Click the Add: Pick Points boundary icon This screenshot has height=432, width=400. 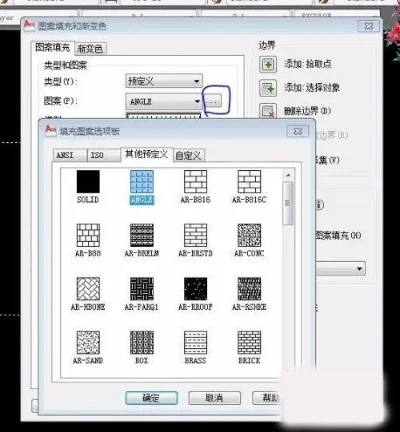pos(268,64)
